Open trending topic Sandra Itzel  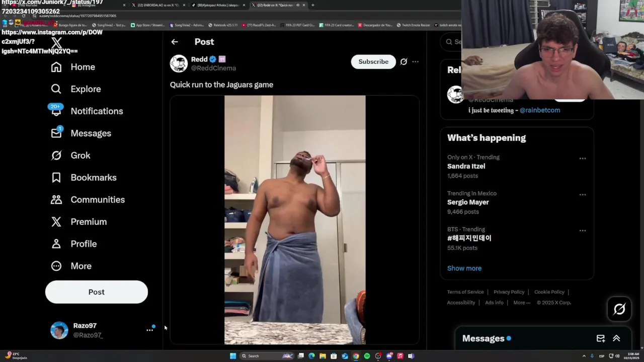[466, 166]
